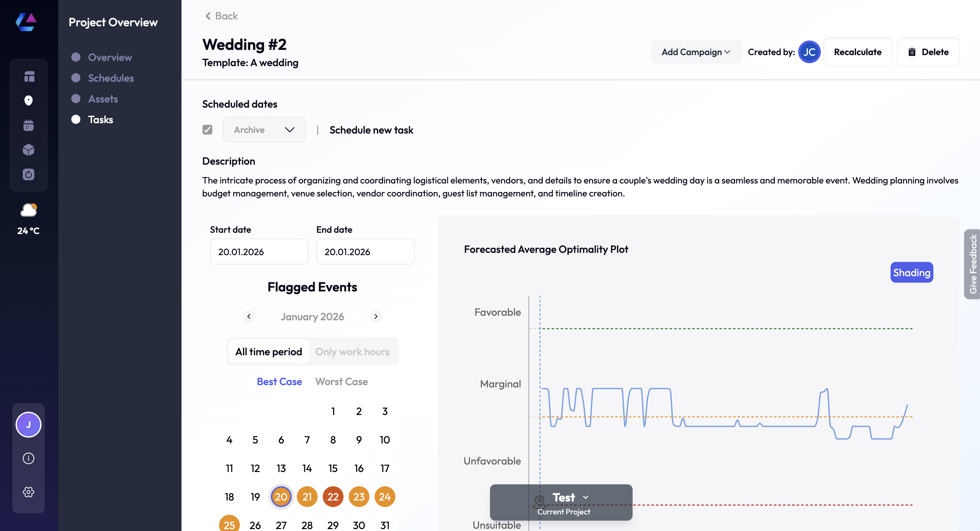980x531 pixels.
Task: Uncheck the scheduled dates checkbox
Action: 207,130
